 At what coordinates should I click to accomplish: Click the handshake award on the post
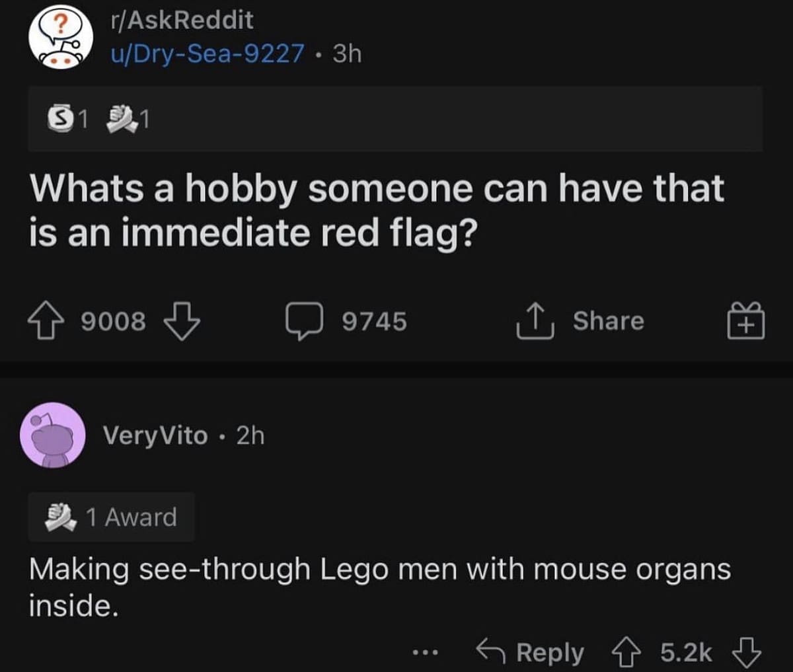coord(122,119)
